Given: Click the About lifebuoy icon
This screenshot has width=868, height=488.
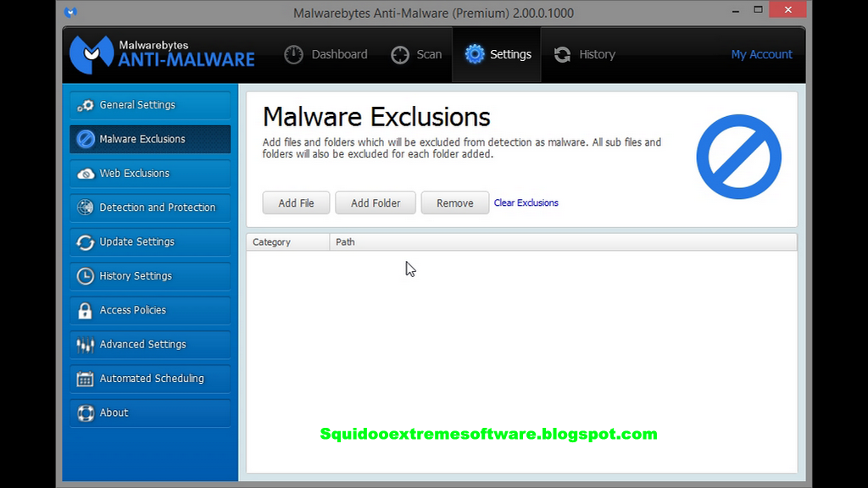Looking at the screenshot, I should tap(86, 413).
